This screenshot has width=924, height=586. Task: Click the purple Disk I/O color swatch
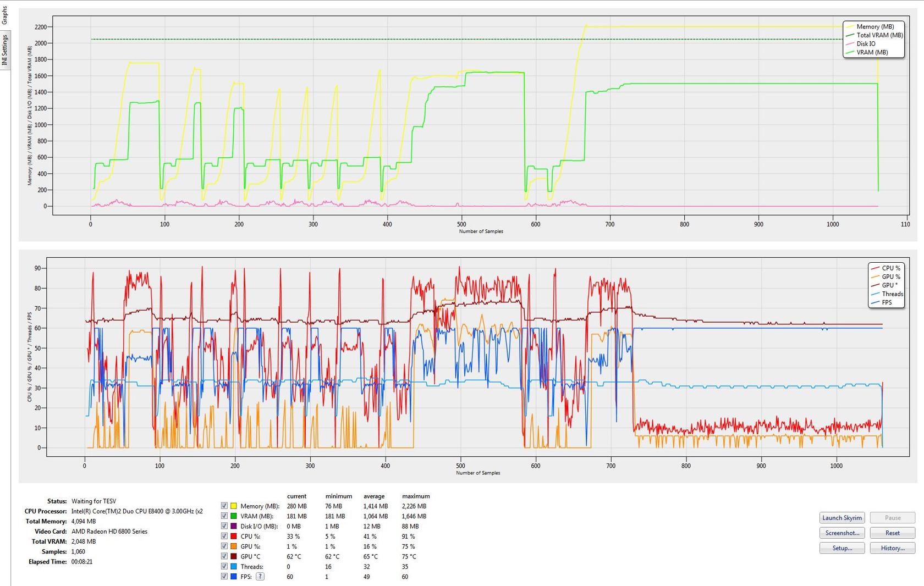coord(234,526)
